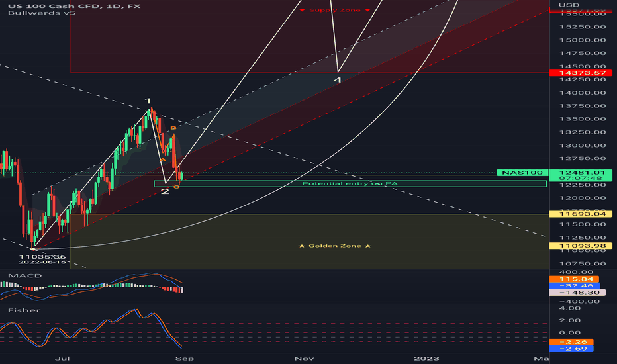Click the 11500.00 price axis tick
617x364 pixels.
pos(583,224)
